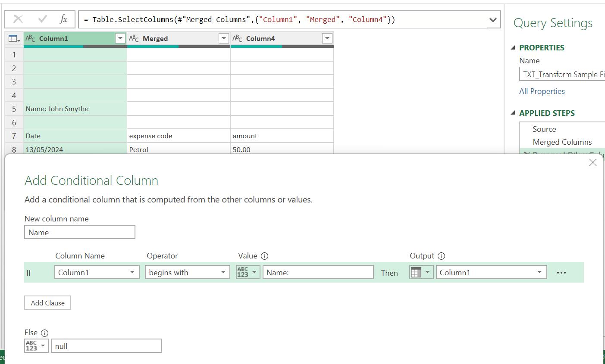The width and height of the screenshot is (605, 364).
Task: Open Column1 header filter dropdown
Action: (x=120, y=38)
